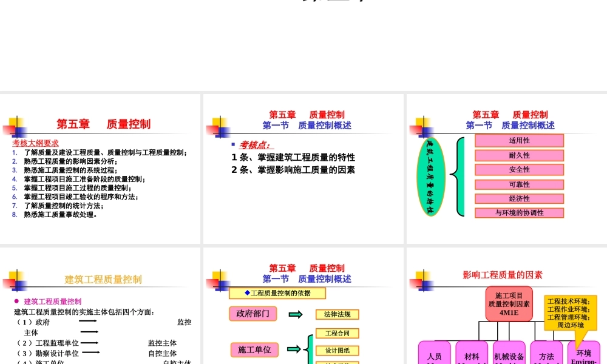
Task: Open the 建筑工程质量的特性 diagram slide
Action: coord(507,169)
